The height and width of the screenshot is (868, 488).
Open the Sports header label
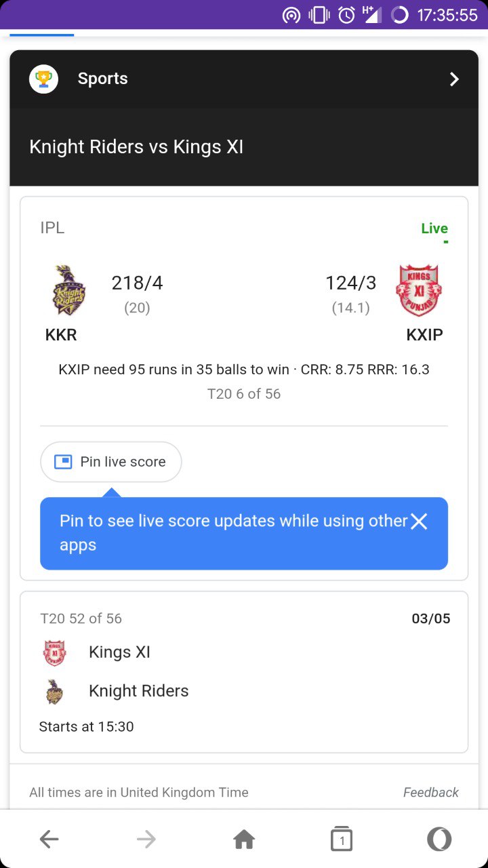(103, 79)
